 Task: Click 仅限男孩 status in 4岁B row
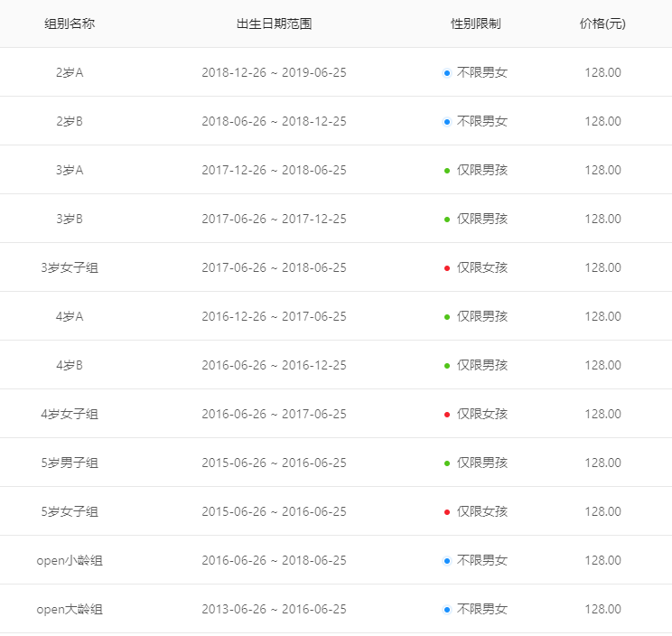click(x=475, y=366)
